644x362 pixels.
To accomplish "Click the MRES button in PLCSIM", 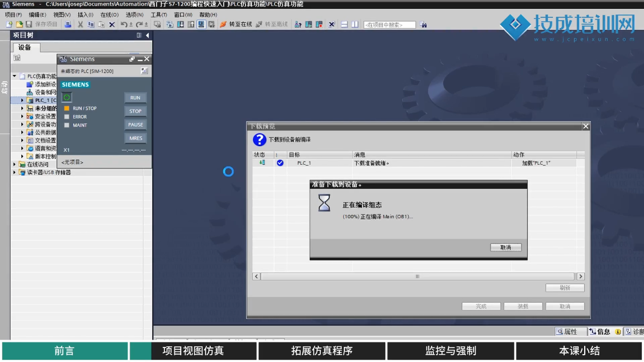I will point(135,139).
